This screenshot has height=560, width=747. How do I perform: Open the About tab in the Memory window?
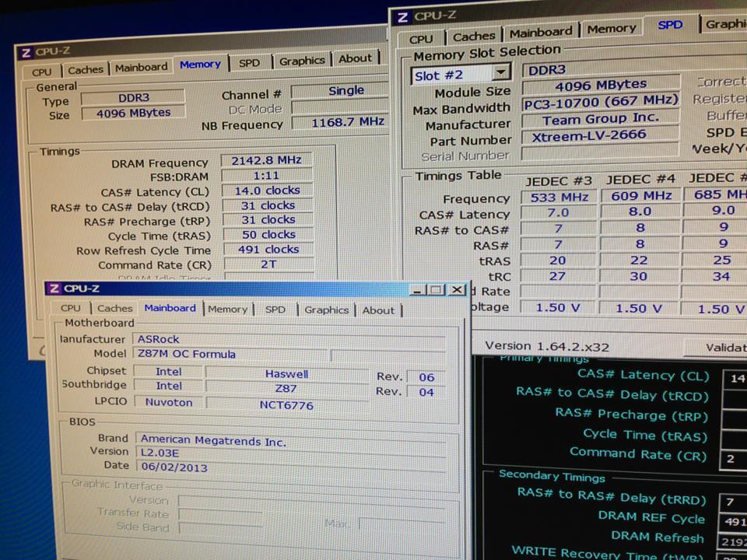point(355,59)
